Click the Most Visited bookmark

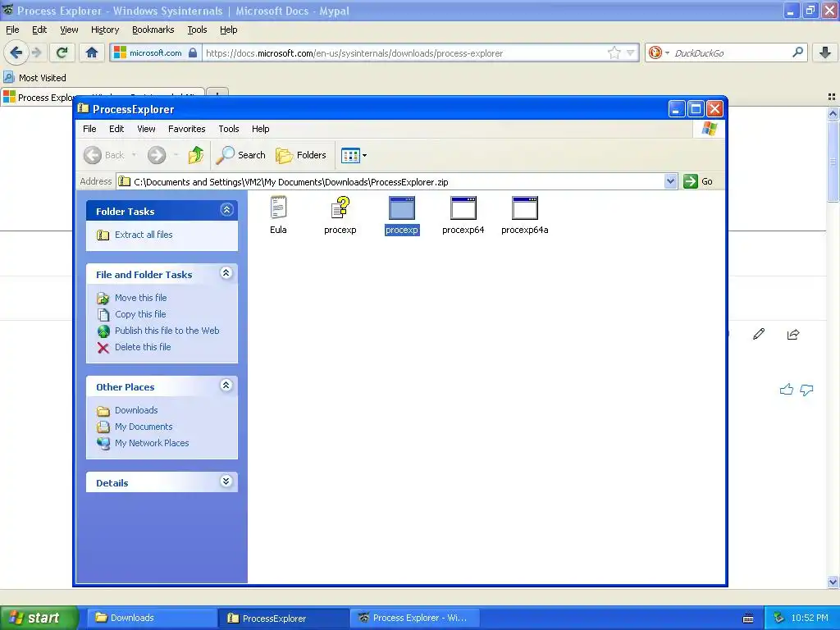(x=35, y=78)
